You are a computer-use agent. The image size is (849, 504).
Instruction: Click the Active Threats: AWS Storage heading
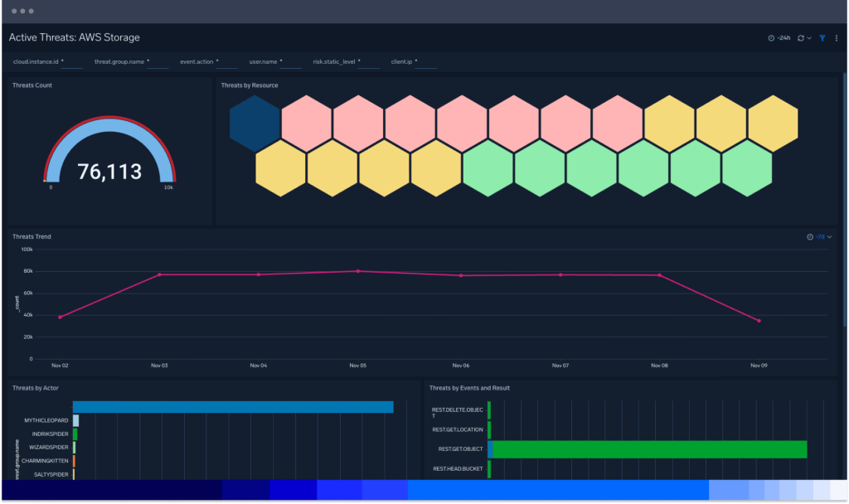(73, 37)
